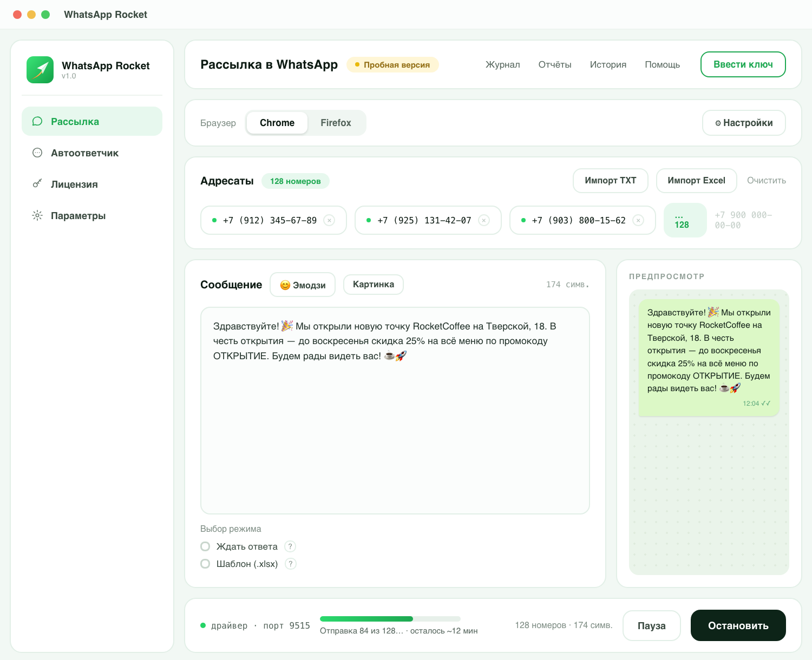The image size is (812, 660).
Task: Click the WhatsApp Rocket logo icon
Action: (40, 70)
